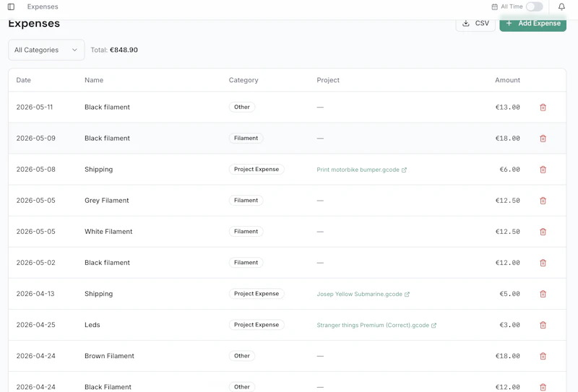Click the Filament badge in Grey Filament row
The image size is (578, 392).
(x=246, y=200)
